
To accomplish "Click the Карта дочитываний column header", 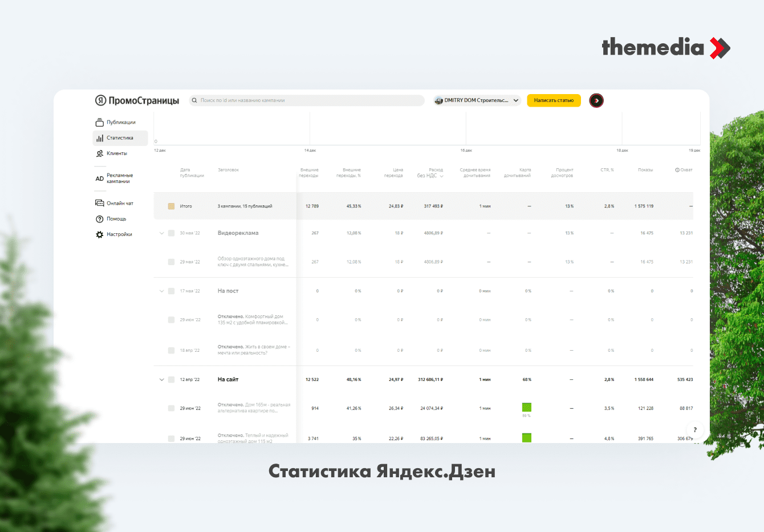I will pos(517,173).
